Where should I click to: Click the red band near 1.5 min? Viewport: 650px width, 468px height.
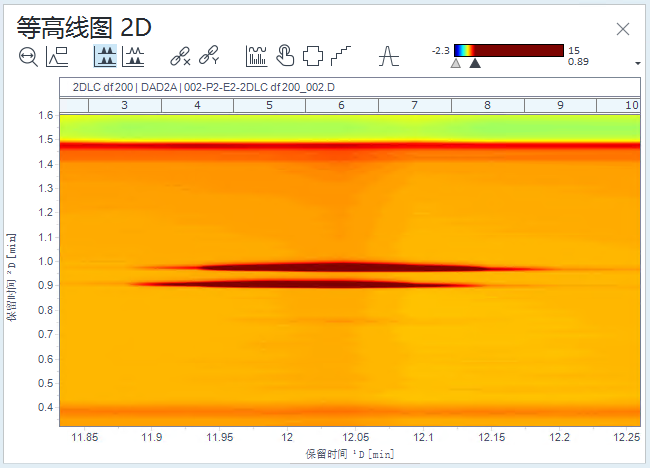tap(350, 145)
